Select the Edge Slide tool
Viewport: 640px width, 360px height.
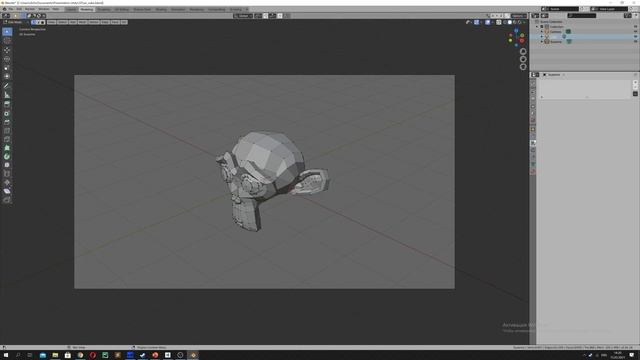[x=7, y=182]
